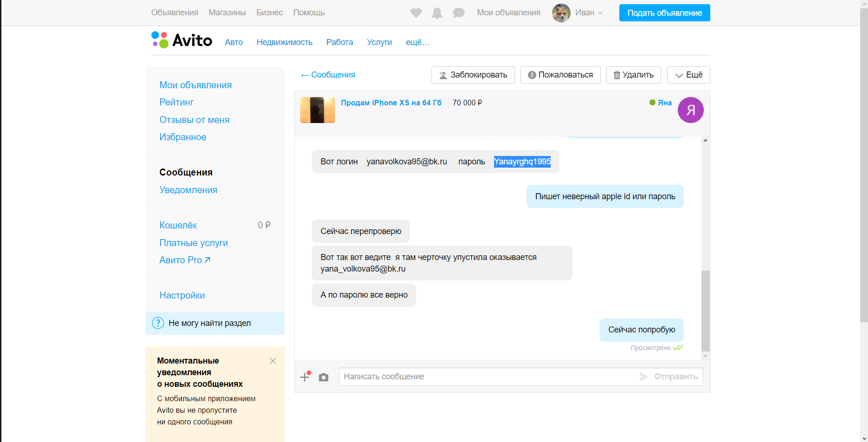This screenshot has height=442, width=868.
Task: Open Авито Pro external link
Action: [x=185, y=260]
